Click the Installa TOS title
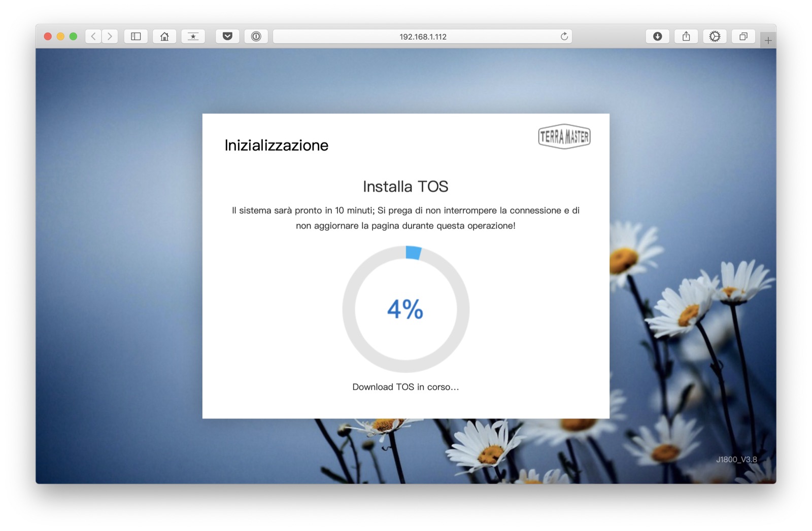Screen dimensions: 812x531 tap(405, 187)
